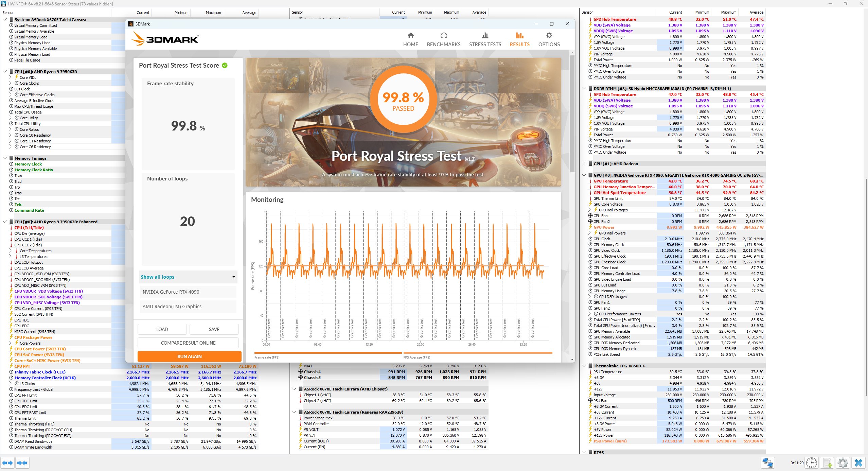Expand GPU Rail Powers sensor row
This screenshot has width=868, height=471.
589,233
